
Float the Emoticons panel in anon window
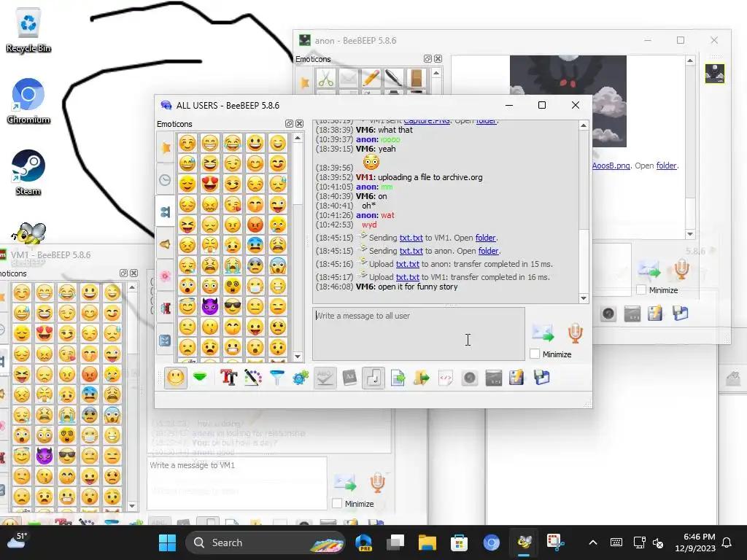[427, 59]
